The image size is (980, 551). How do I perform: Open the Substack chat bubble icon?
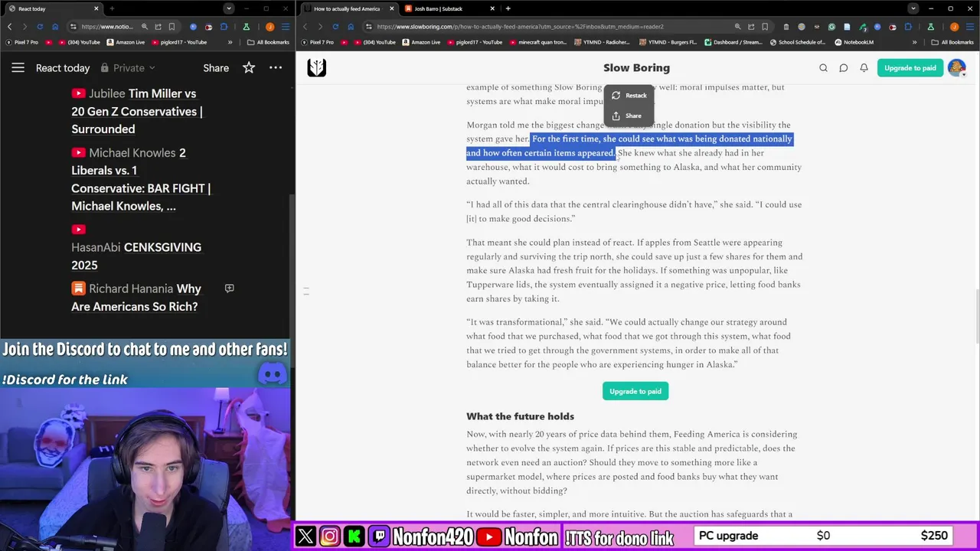click(x=844, y=68)
